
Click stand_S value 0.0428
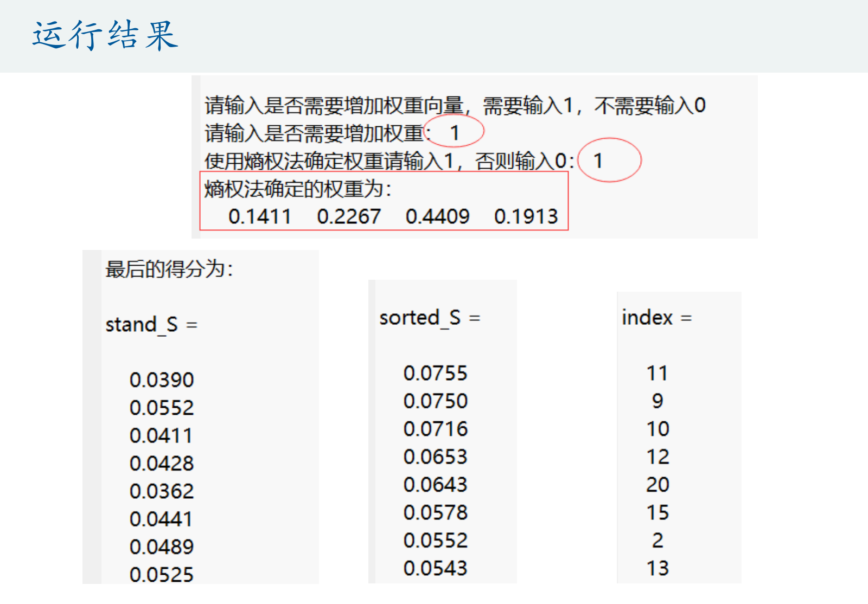coord(162,464)
